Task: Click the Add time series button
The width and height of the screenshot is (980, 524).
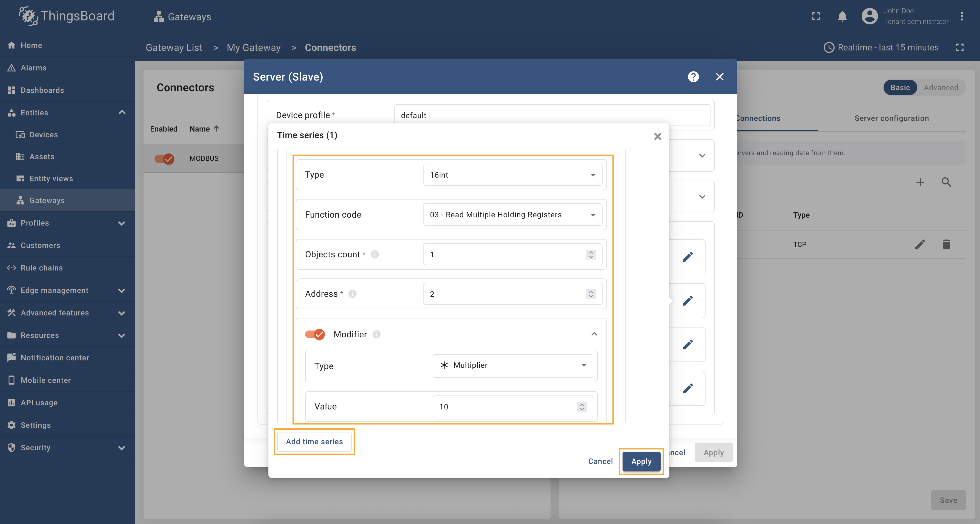Action: point(314,442)
